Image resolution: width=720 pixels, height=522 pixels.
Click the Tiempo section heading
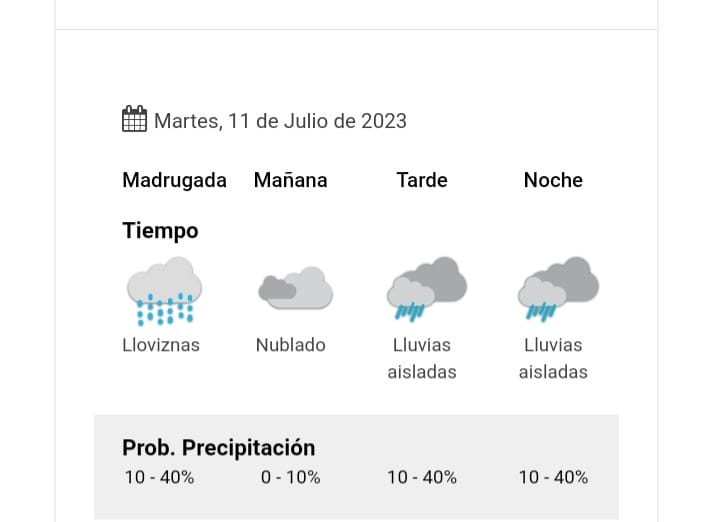(x=160, y=231)
